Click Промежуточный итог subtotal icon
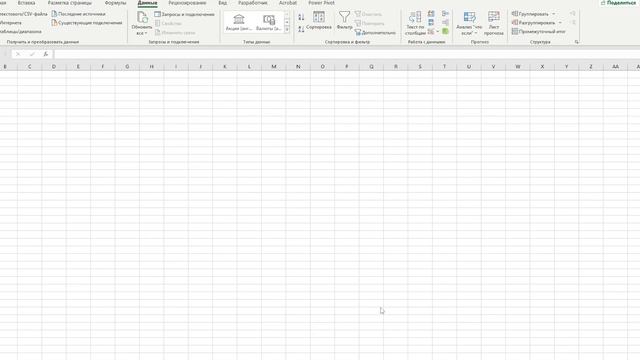640x360 pixels. click(539, 31)
